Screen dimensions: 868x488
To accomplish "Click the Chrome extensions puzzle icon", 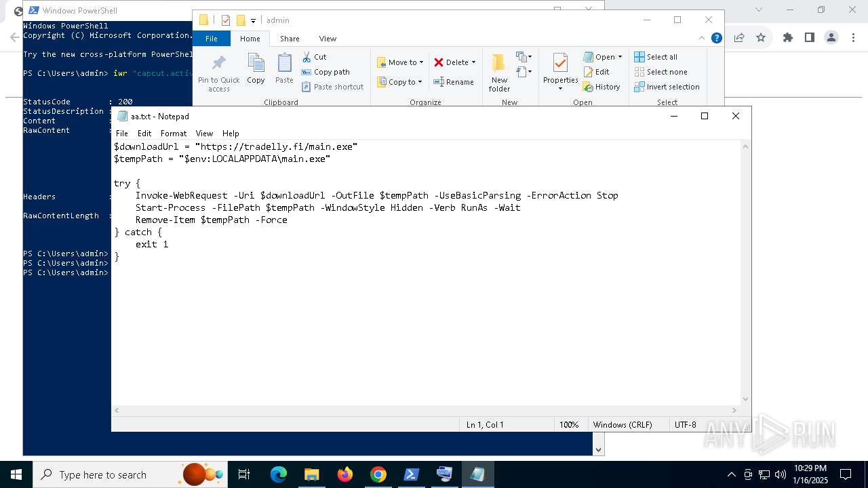I will [x=787, y=37].
